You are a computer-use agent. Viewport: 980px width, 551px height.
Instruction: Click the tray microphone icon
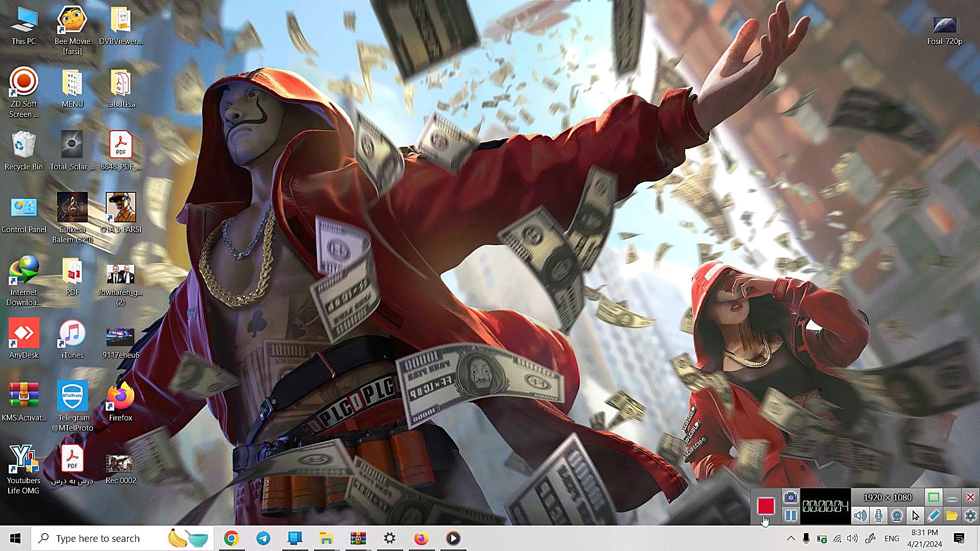point(806,538)
